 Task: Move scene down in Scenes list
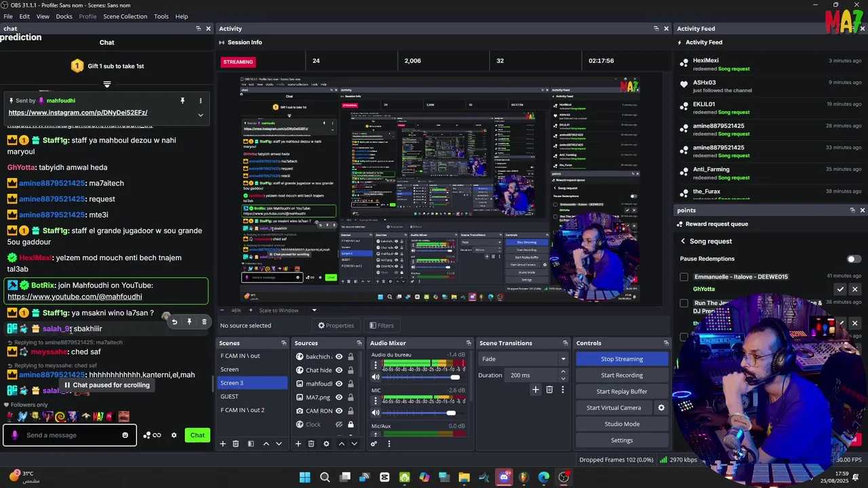(x=279, y=444)
